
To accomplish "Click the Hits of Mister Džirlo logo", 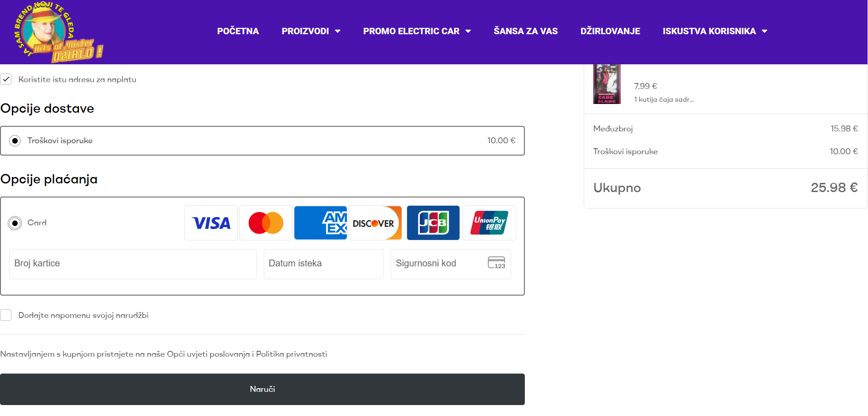I will [x=59, y=31].
